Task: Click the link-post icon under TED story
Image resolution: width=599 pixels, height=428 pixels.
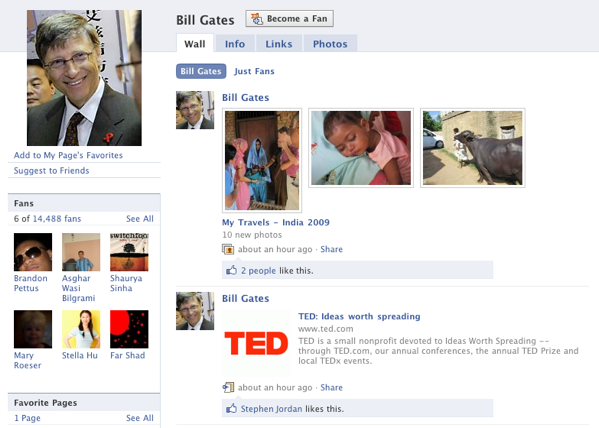Action: point(228,387)
